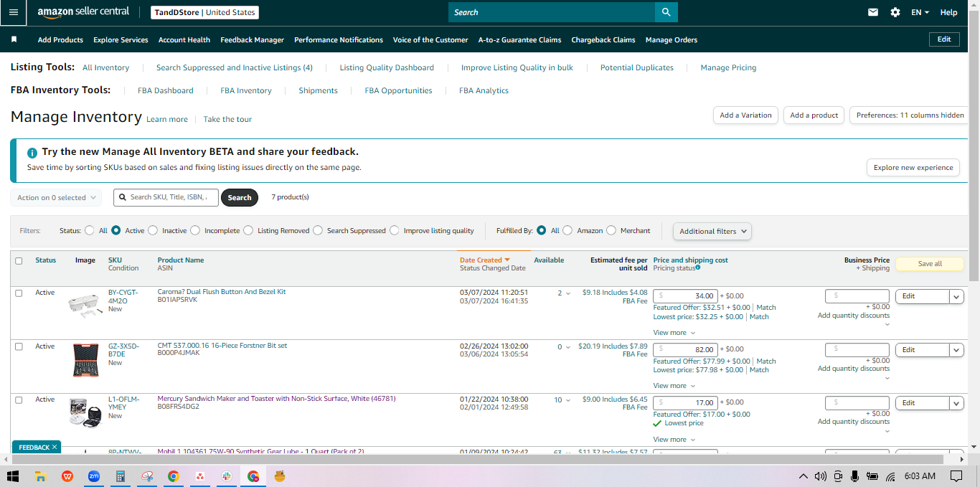Open the settings gear icon
Viewport: 980px width, 487px height.
pyautogui.click(x=895, y=12)
